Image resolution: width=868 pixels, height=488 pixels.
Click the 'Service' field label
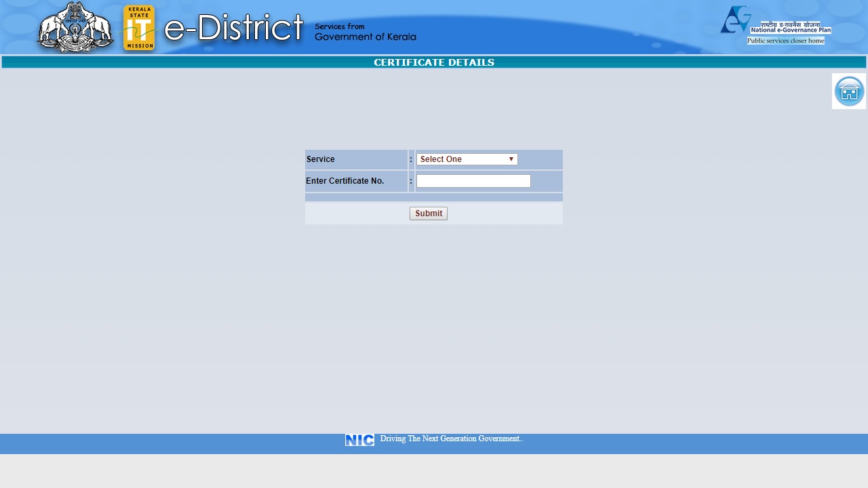click(x=321, y=159)
